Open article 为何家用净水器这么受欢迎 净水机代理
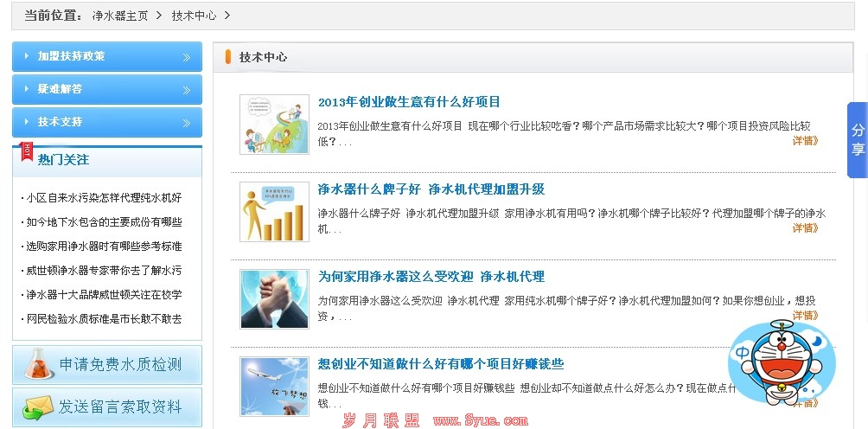The width and height of the screenshot is (868, 429). click(431, 276)
